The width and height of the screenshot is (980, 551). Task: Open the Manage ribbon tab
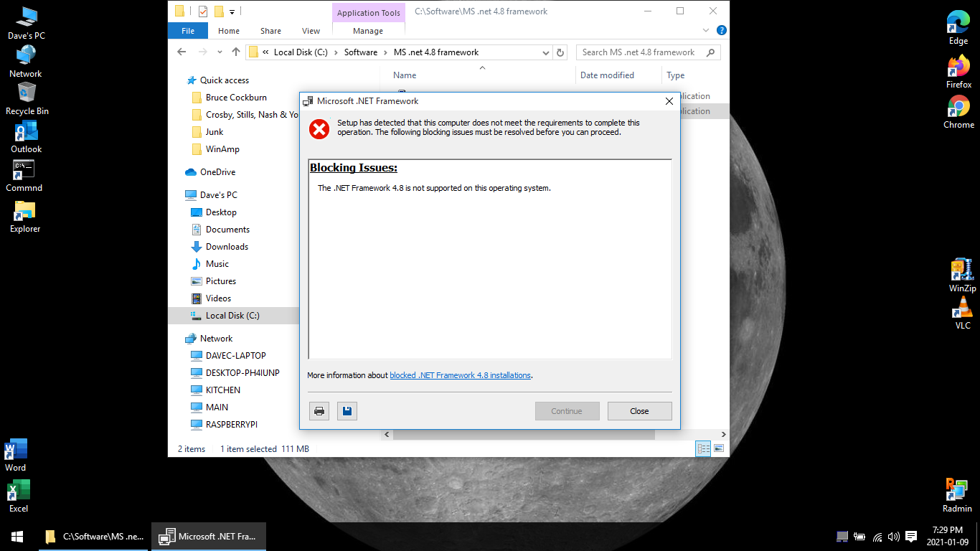[368, 31]
